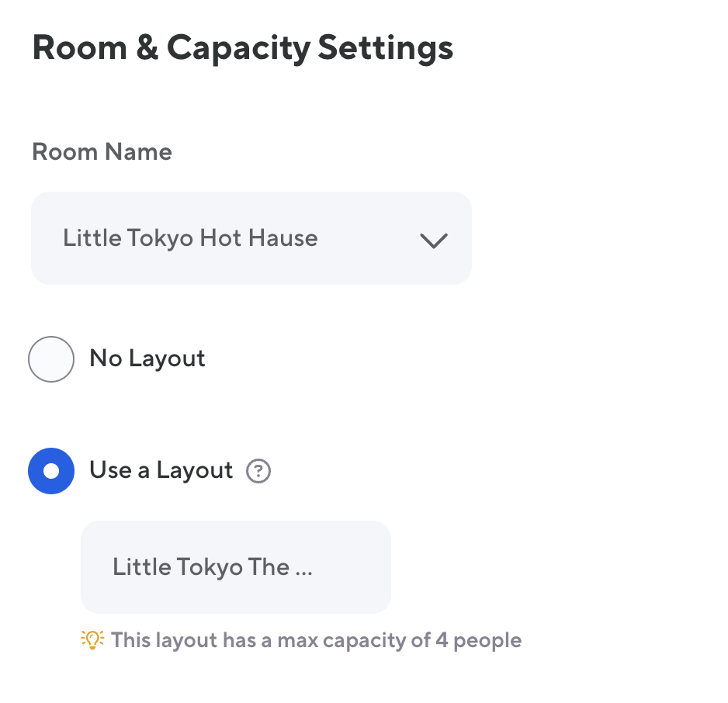The height and width of the screenshot is (703, 728).
Task: Click the Little Tokyo Hot Hause text
Action: point(190,238)
